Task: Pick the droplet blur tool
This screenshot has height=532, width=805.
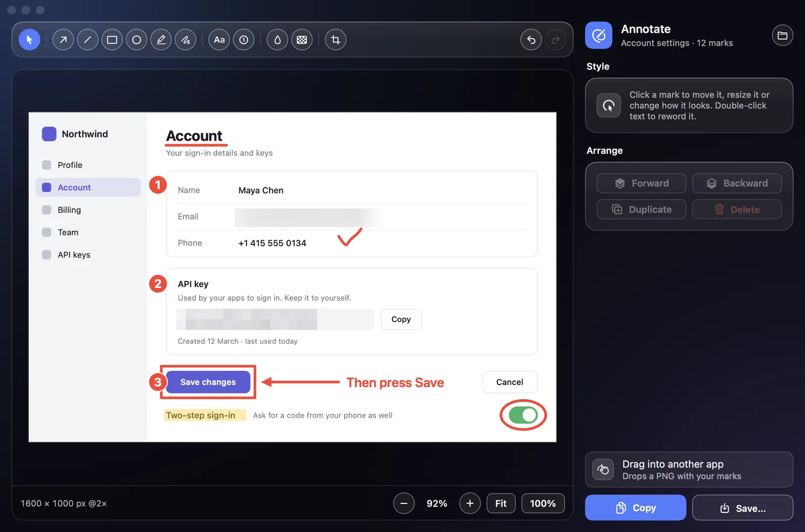Action: [x=277, y=40]
